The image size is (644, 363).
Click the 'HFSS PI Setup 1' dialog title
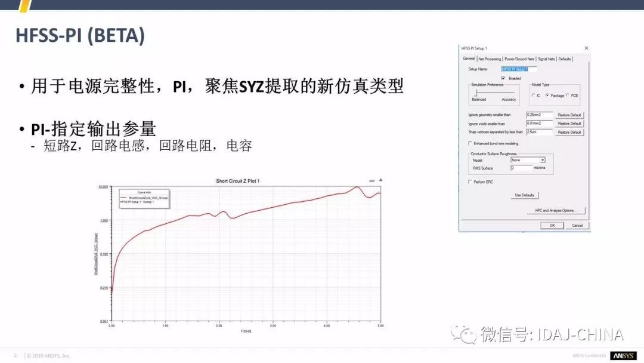474,48
